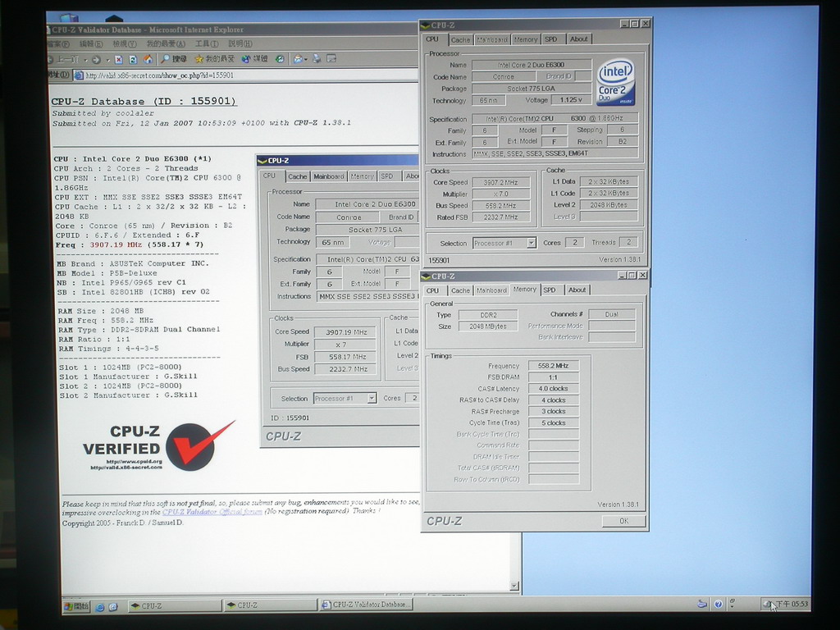
Task: Click CAS# Latency value 4.0 clocks
Action: [554, 389]
